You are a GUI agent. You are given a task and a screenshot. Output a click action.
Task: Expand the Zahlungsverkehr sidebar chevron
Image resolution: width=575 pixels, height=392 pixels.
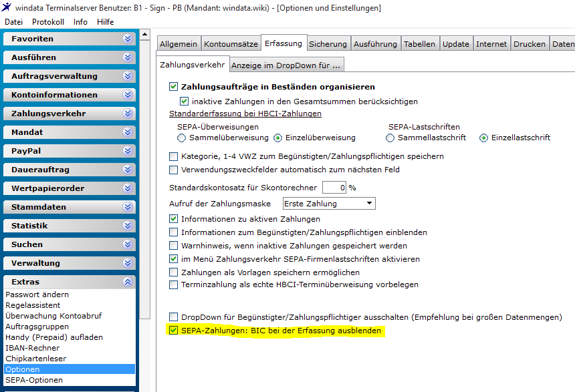pos(128,114)
